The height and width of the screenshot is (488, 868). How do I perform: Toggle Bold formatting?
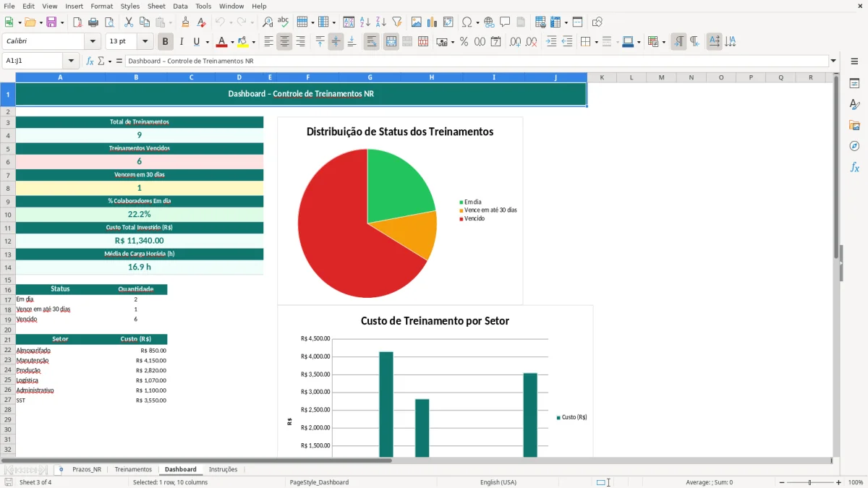coord(166,42)
